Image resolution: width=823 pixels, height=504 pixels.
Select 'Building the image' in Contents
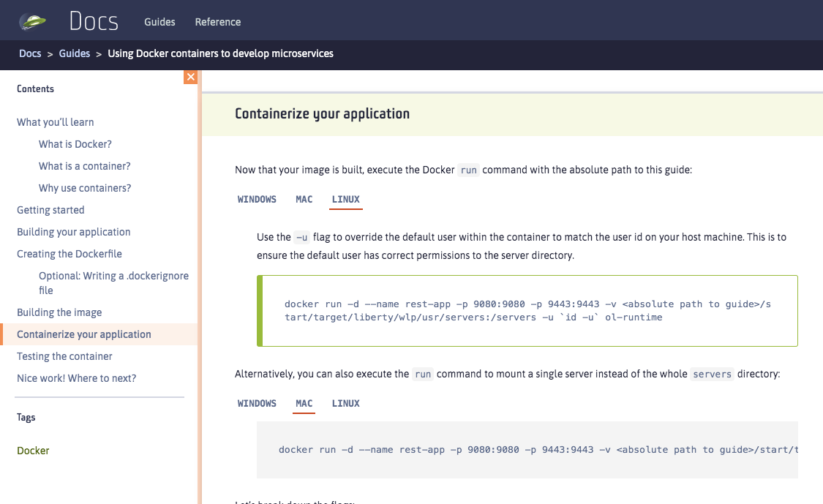[59, 312]
